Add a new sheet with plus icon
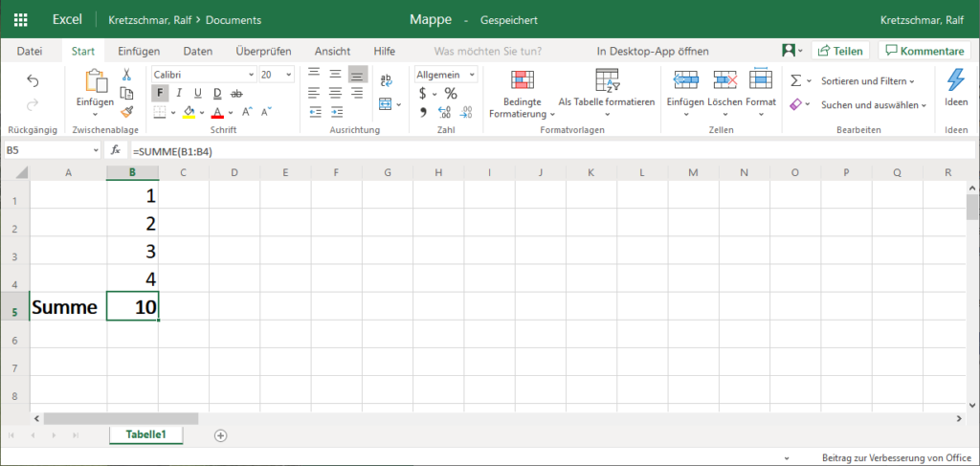Viewport: 980px width, 466px height. pyautogui.click(x=221, y=435)
